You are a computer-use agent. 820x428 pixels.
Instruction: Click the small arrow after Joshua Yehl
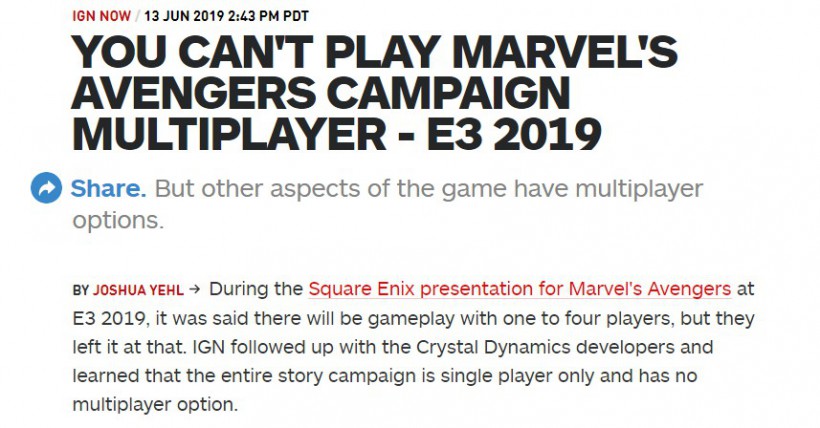(195, 289)
